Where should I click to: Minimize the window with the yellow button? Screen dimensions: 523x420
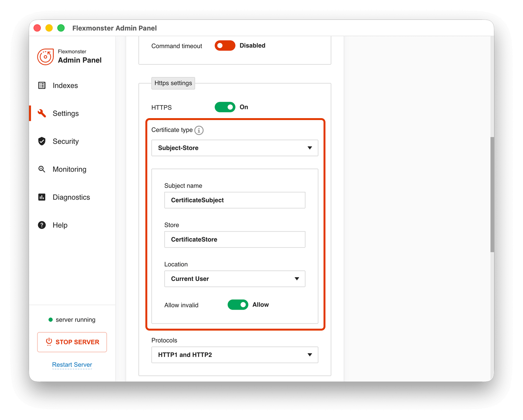[x=49, y=28]
